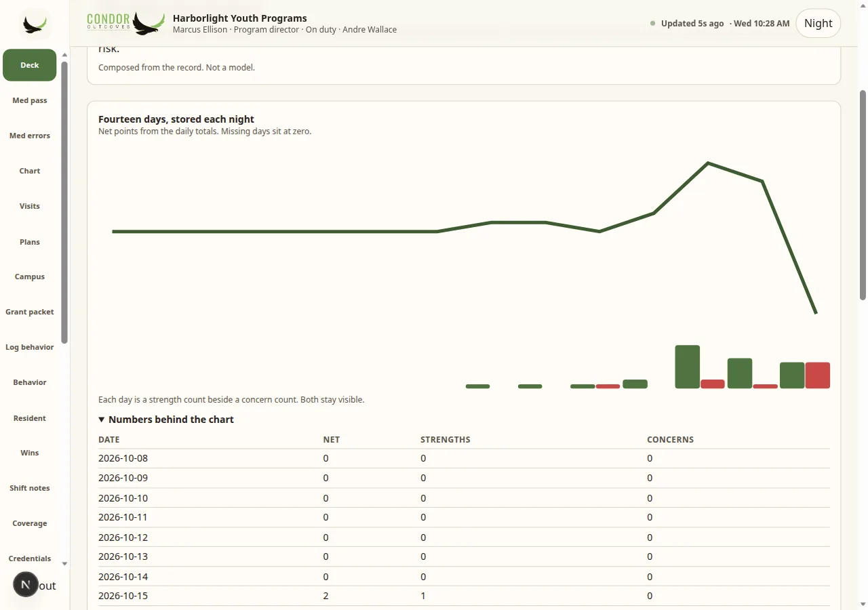Open the Resident page
Image resolution: width=868 pixels, height=610 pixels.
30,418
